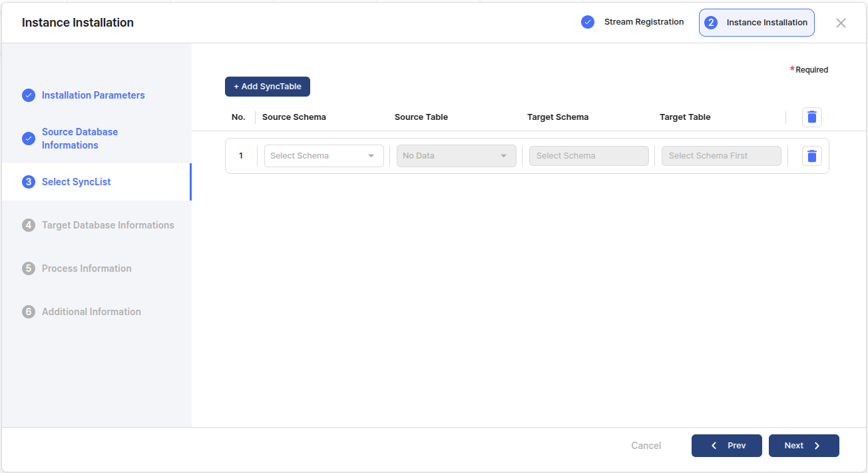Screen dimensions: 868x473
Task: Return to the previous step with Prev
Action: click(726, 446)
